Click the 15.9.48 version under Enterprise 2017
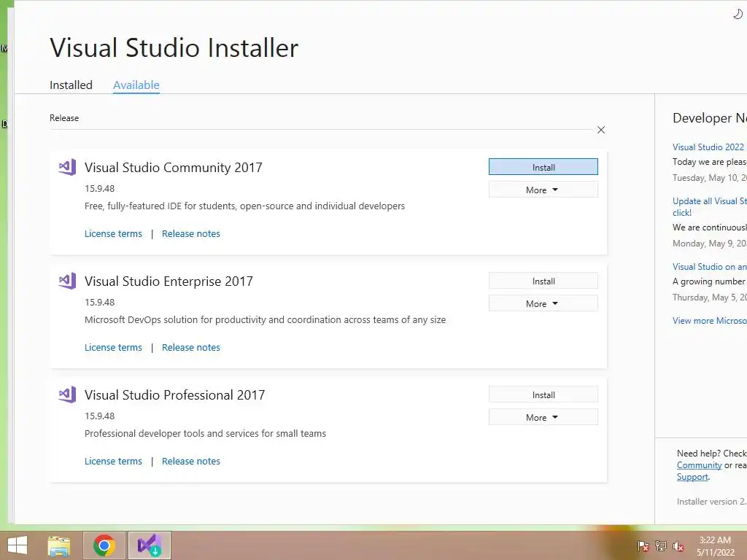Screen dimensions: 747x560 tap(99, 303)
